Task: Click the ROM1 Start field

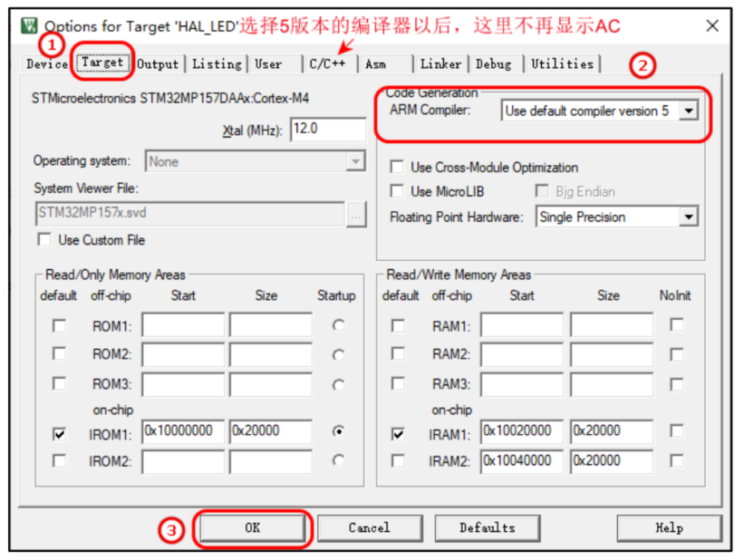Action: [183, 325]
